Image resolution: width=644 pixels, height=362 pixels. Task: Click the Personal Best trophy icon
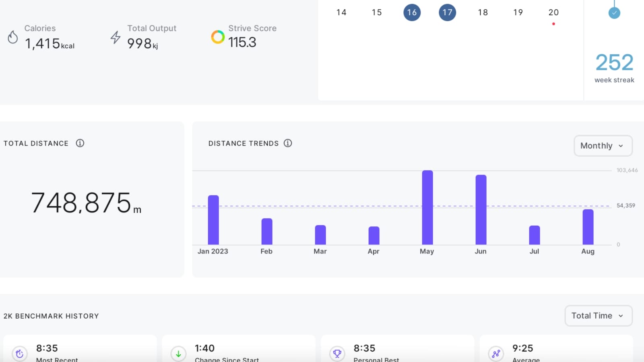tap(337, 354)
